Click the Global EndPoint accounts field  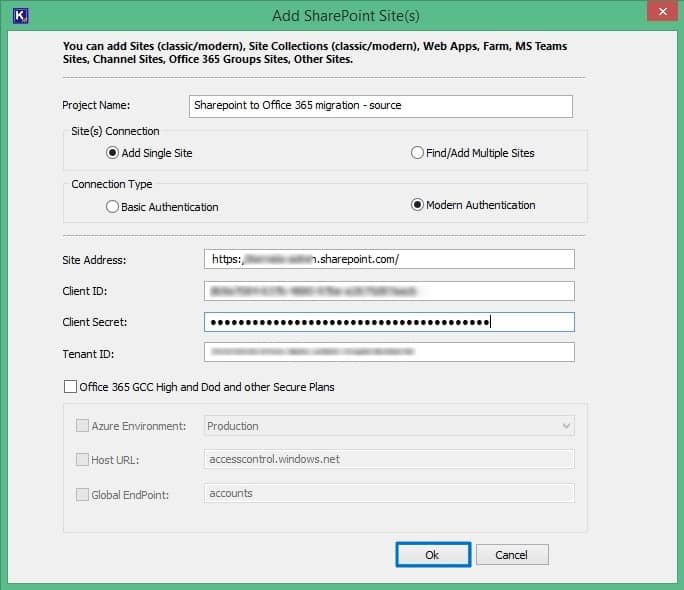(x=389, y=493)
